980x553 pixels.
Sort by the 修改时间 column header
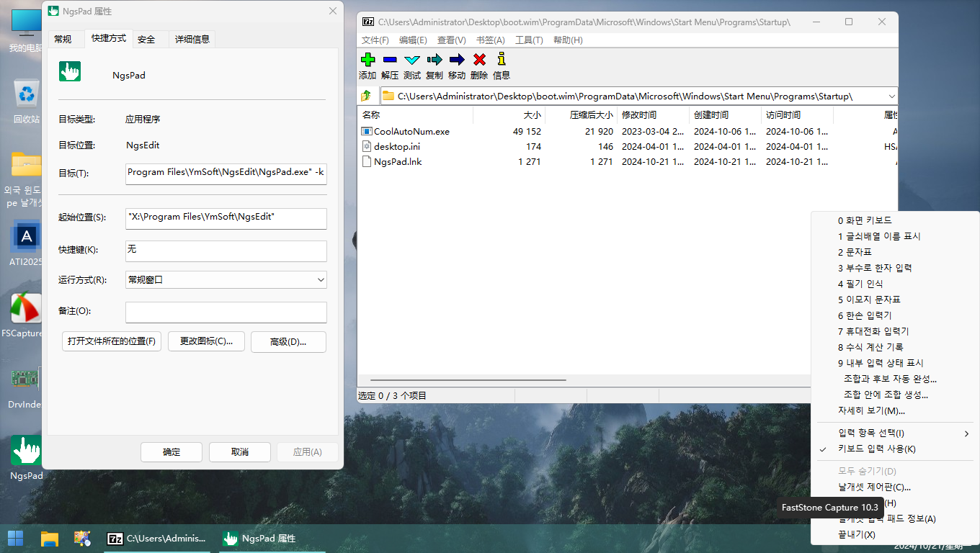(x=654, y=115)
